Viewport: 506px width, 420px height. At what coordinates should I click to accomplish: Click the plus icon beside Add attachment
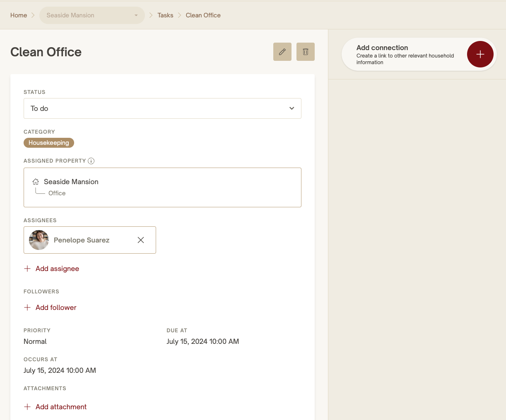coord(27,407)
